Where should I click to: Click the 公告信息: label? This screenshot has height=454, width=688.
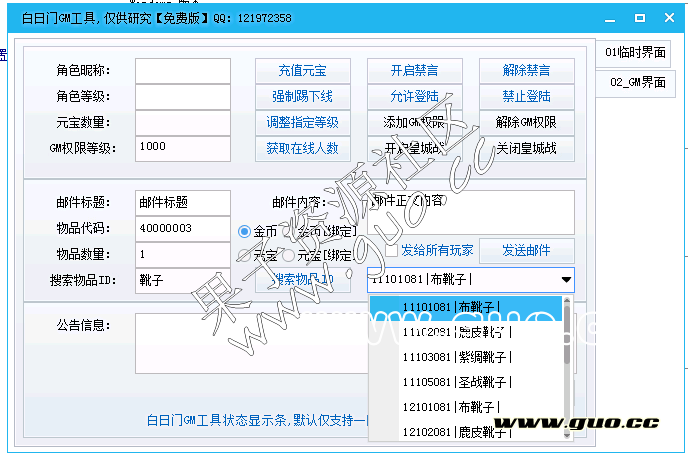(x=83, y=325)
